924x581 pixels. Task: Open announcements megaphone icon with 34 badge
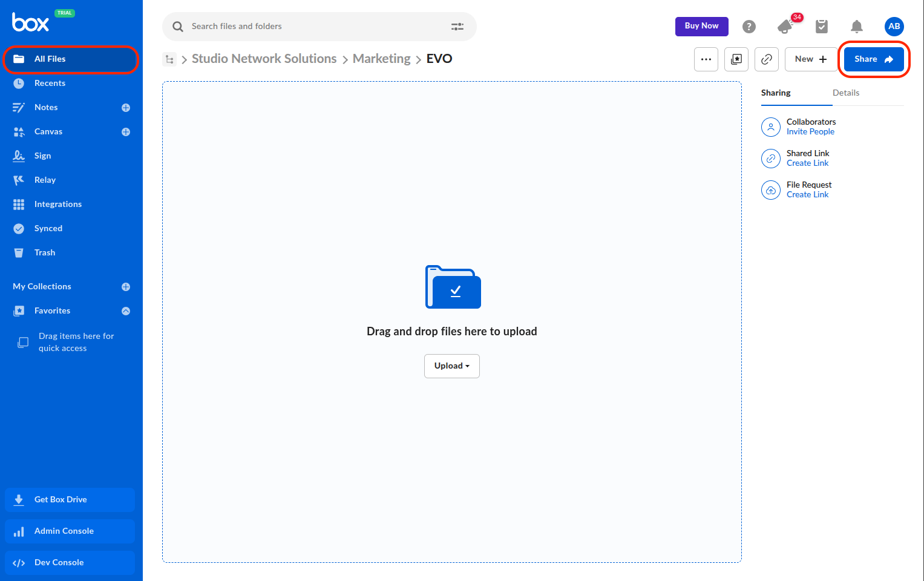[x=785, y=27]
